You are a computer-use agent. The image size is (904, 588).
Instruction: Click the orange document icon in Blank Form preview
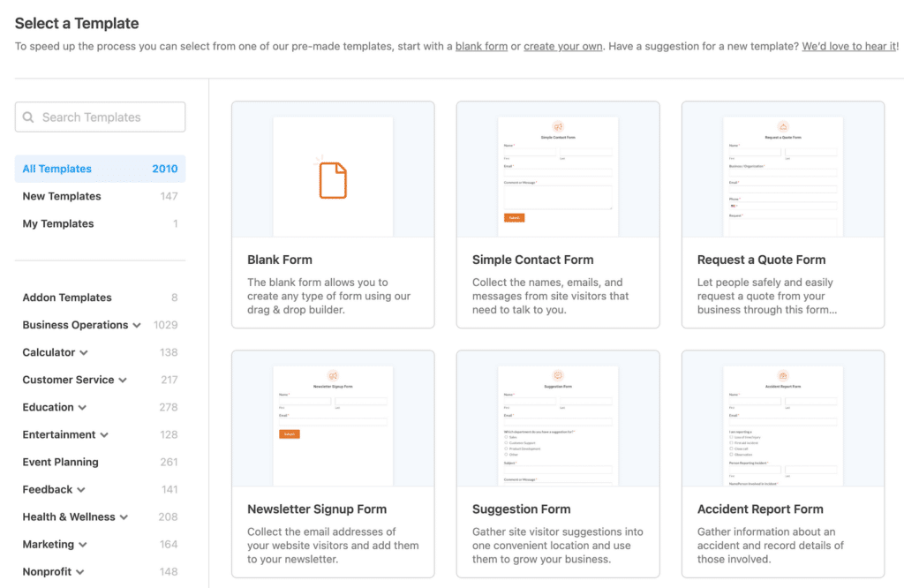coord(333,180)
